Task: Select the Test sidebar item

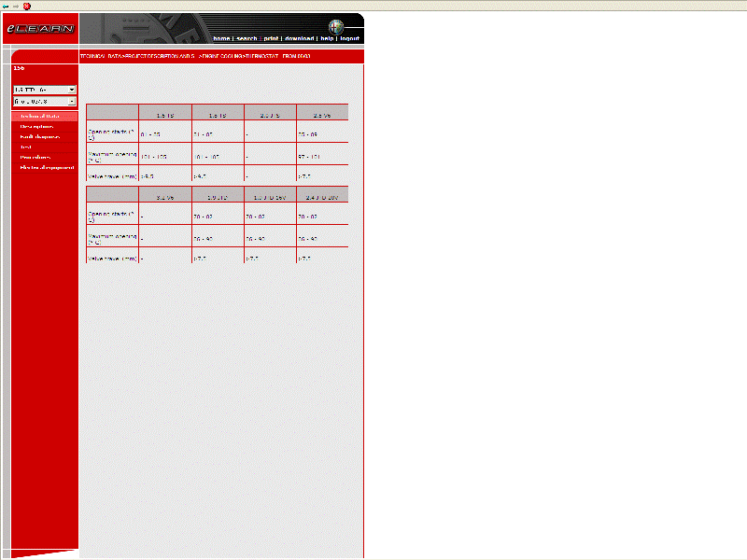Action: [x=26, y=147]
